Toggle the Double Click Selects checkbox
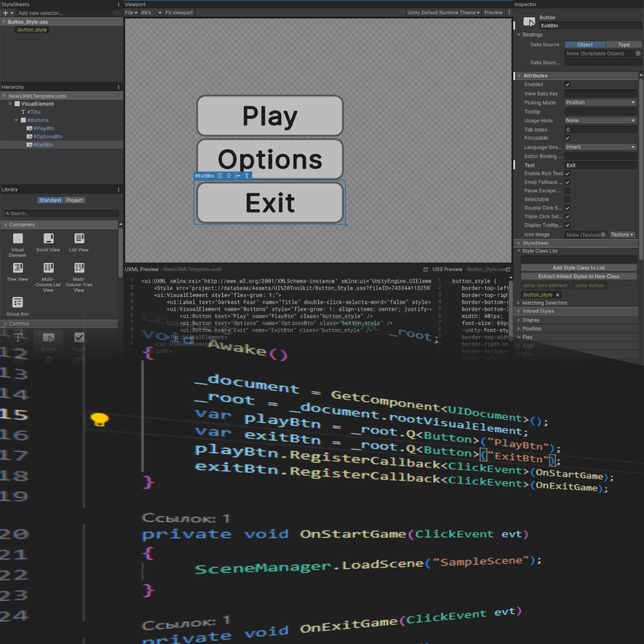This screenshot has width=644, height=644. tap(567, 208)
